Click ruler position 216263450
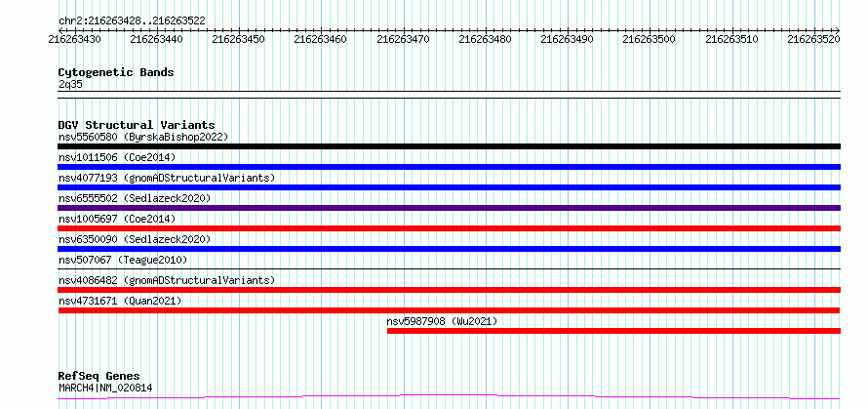 [x=239, y=39]
